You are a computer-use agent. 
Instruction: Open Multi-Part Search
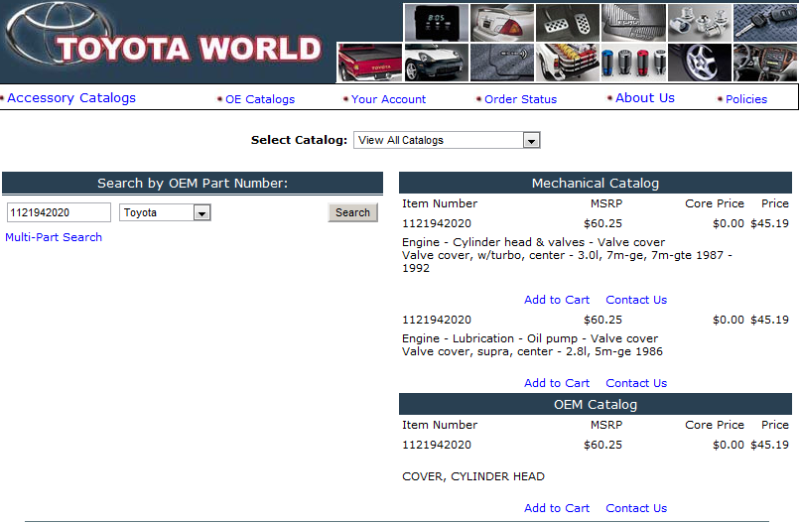tap(54, 237)
